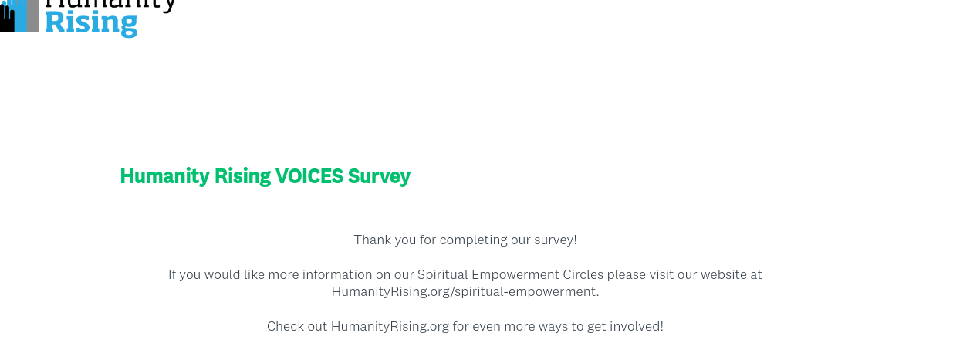This screenshot has width=980, height=357.
Task: Click the blue portion of the logo graphic
Action: [x=22, y=15]
